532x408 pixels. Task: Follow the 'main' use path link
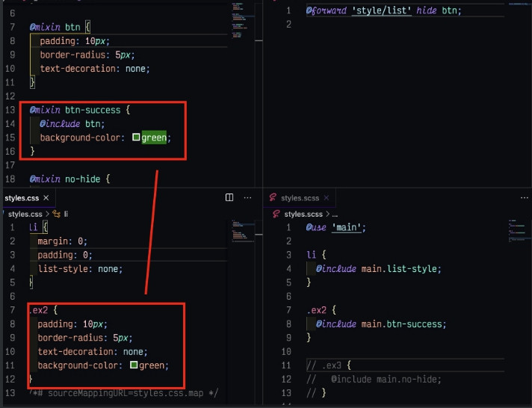[x=347, y=227]
